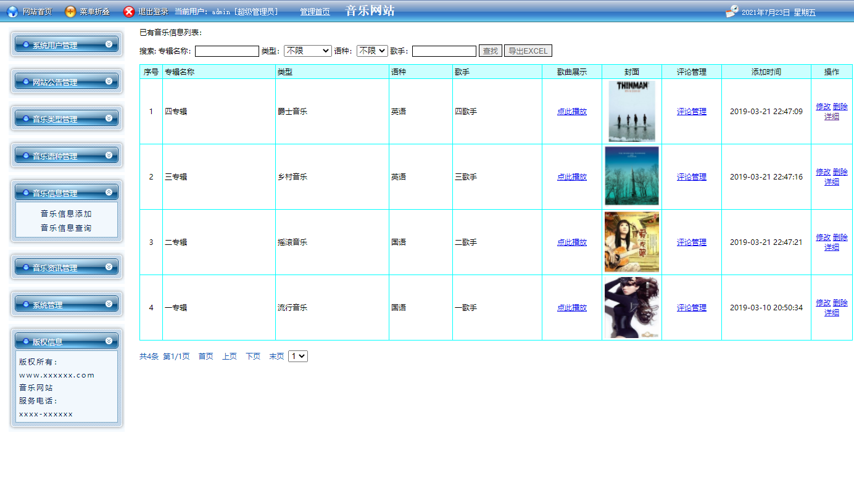
Task: Click 删除 for the 二专辑 row
Action: pyautogui.click(x=840, y=236)
